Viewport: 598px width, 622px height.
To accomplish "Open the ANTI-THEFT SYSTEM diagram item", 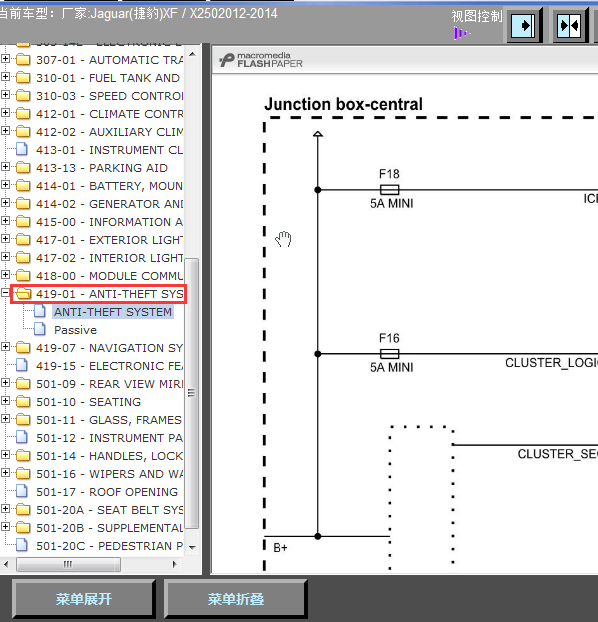I will [113, 312].
